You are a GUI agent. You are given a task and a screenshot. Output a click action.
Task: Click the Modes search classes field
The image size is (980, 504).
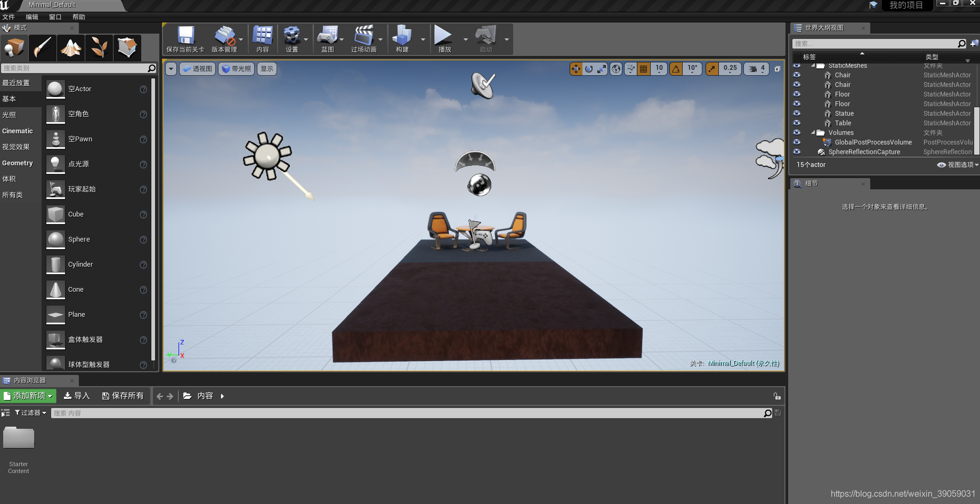(x=75, y=68)
